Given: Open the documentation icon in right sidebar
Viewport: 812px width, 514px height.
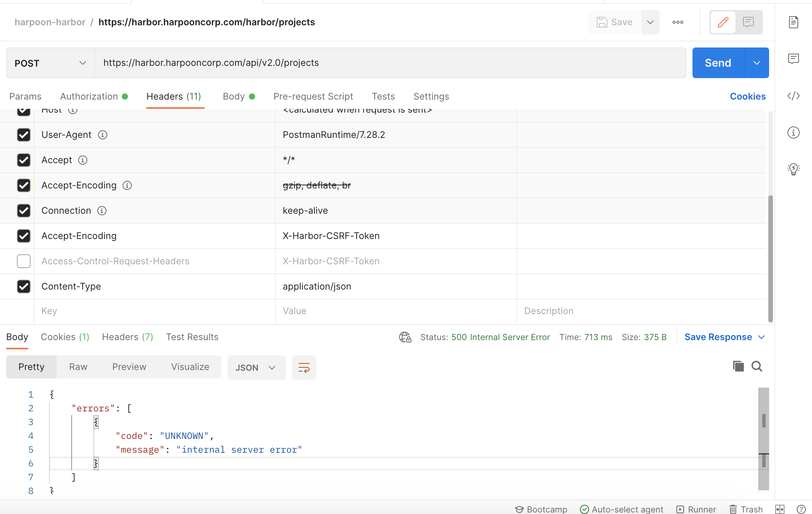Looking at the screenshot, I should pyautogui.click(x=793, y=22).
